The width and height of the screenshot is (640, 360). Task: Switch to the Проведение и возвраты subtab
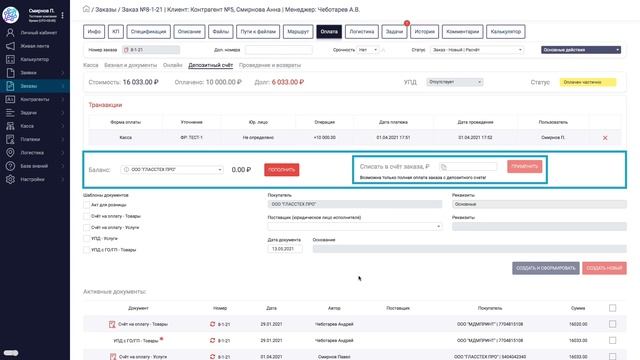[270, 65]
